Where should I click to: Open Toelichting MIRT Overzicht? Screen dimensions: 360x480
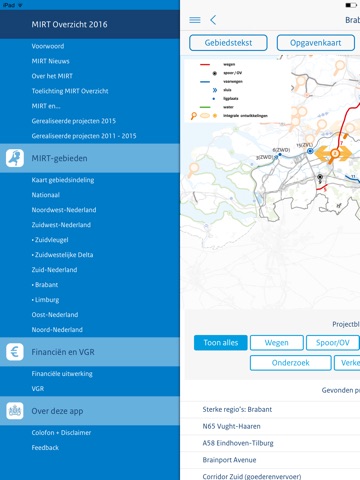(70, 91)
